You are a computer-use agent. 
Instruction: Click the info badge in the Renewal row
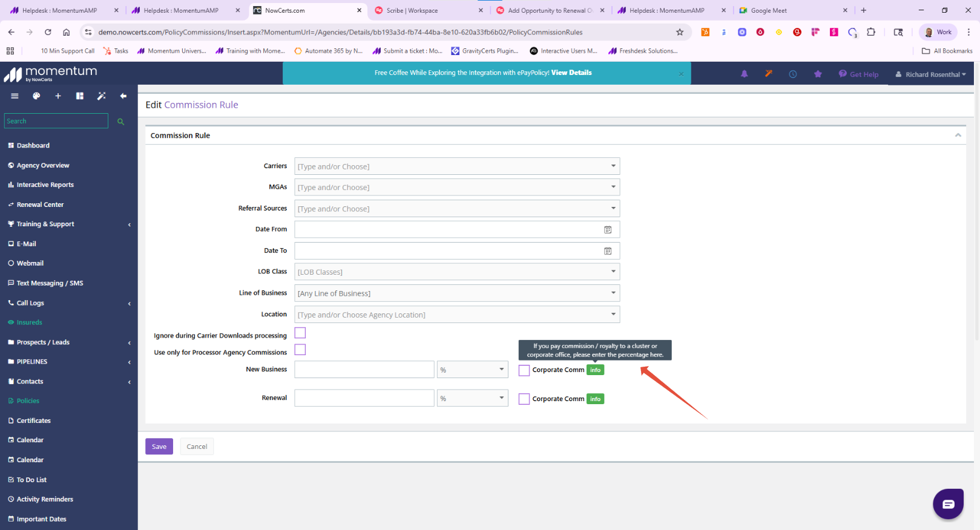596,399
